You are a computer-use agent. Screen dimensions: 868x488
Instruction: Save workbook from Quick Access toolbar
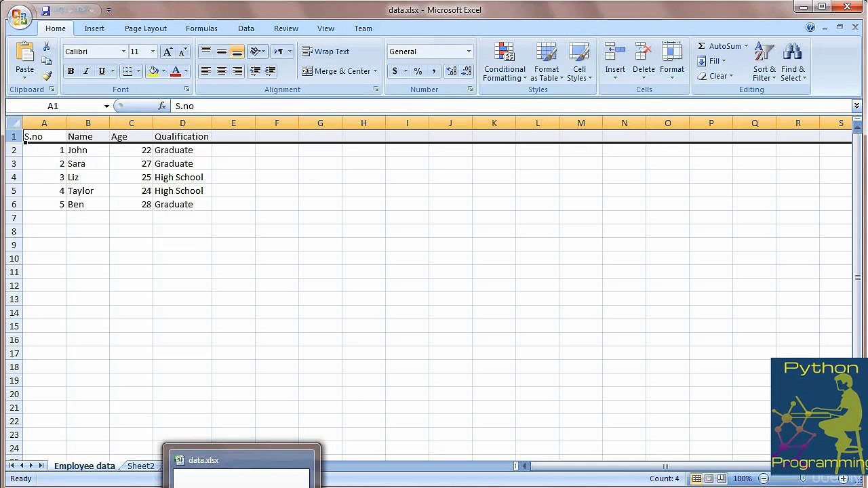click(x=45, y=10)
